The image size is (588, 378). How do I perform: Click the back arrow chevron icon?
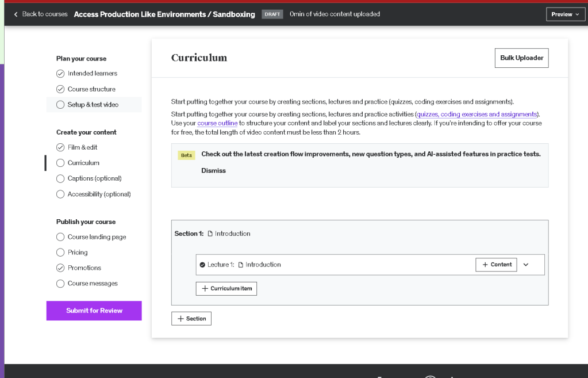pos(16,14)
